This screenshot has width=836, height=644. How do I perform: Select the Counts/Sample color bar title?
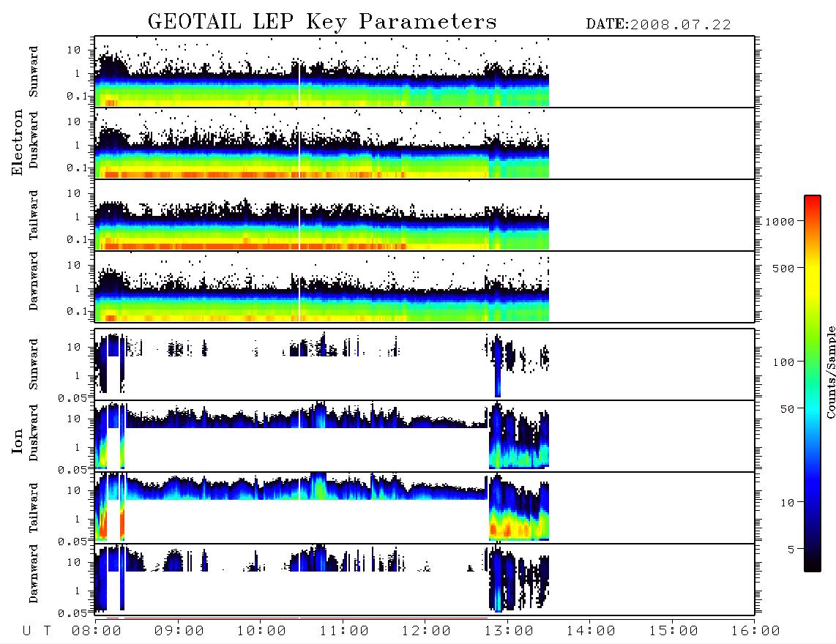[x=830, y=372]
